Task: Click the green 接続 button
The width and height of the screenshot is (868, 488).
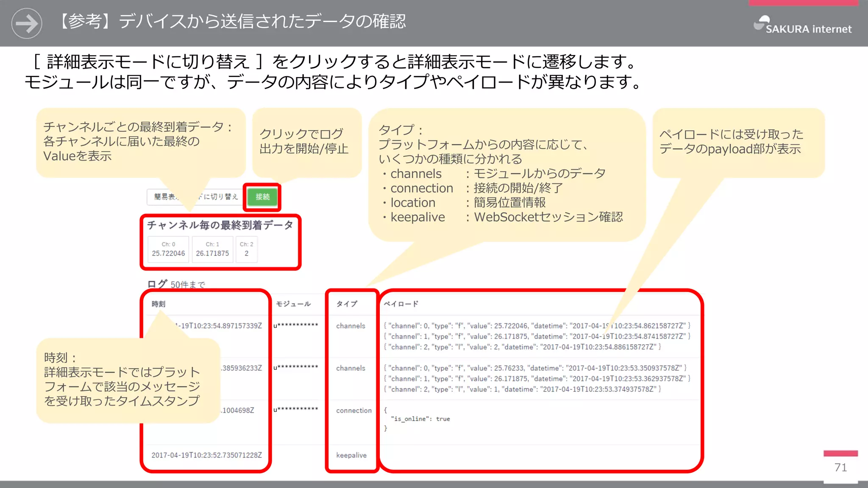Action: 262,197
